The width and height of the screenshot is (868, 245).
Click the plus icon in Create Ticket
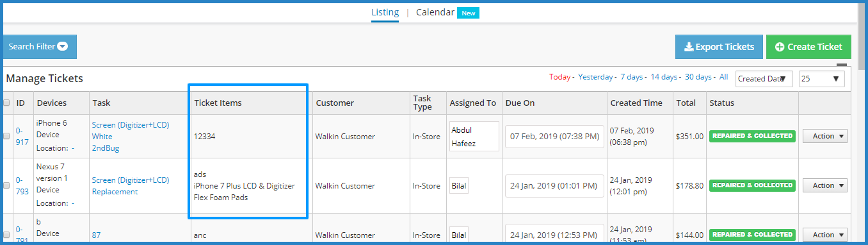pyautogui.click(x=780, y=47)
